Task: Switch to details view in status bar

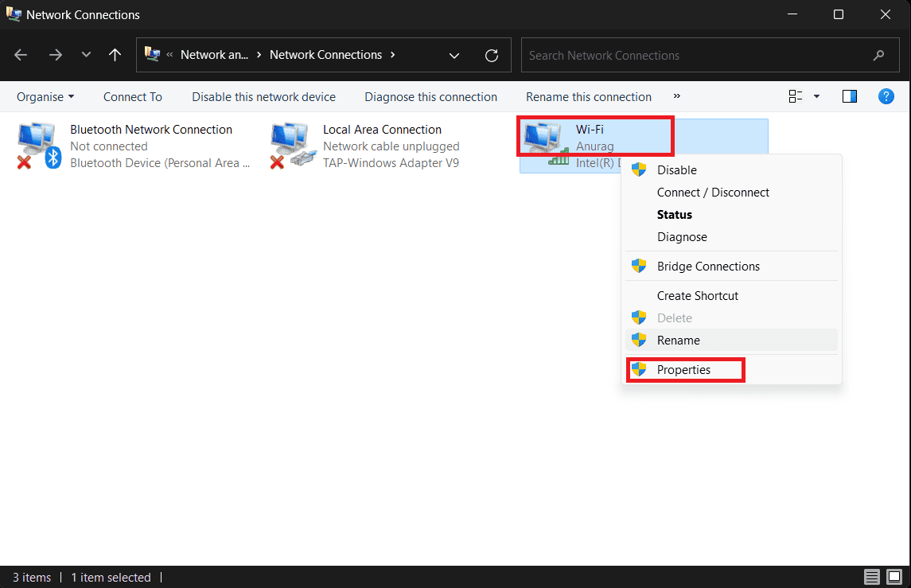Action: click(872, 577)
